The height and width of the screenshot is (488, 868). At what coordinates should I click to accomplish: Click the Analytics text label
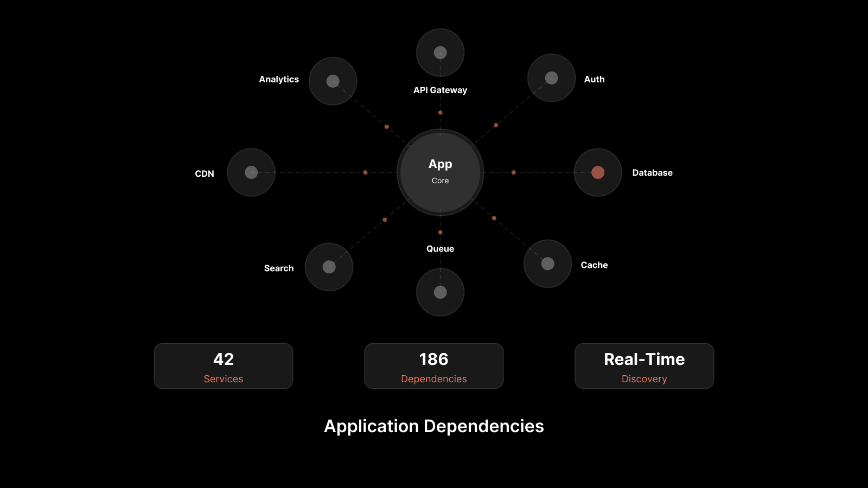(279, 79)
